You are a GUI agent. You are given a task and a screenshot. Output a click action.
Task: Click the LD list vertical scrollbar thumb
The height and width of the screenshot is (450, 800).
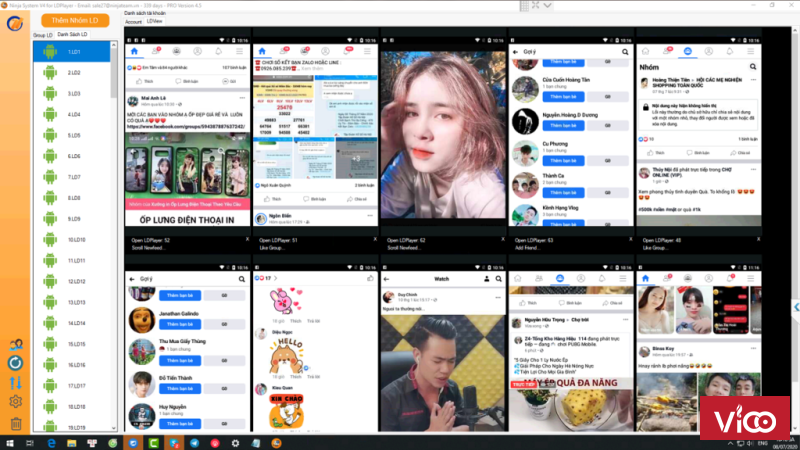pyautogui.click(x=114, y=74)
